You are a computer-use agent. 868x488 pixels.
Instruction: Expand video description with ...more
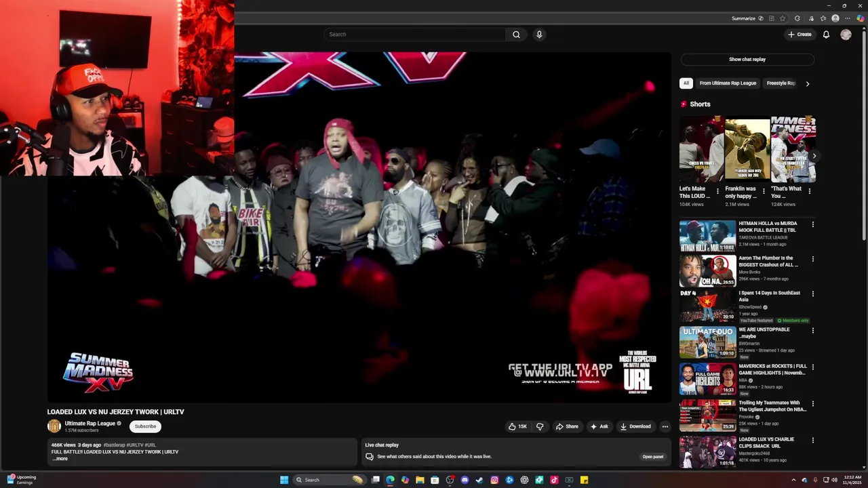tap(60, 459)
